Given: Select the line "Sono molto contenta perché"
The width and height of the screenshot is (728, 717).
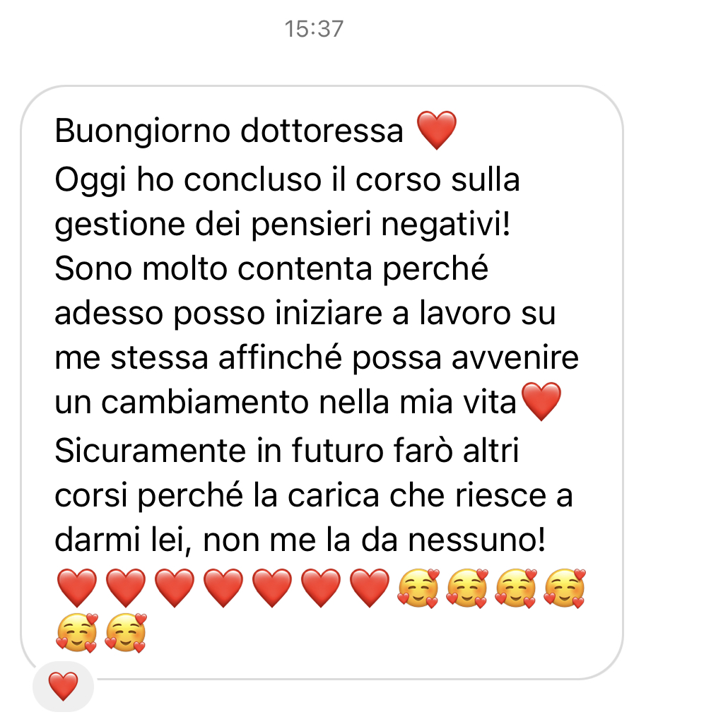Looking at the screenshot, I should click(271, 268).
